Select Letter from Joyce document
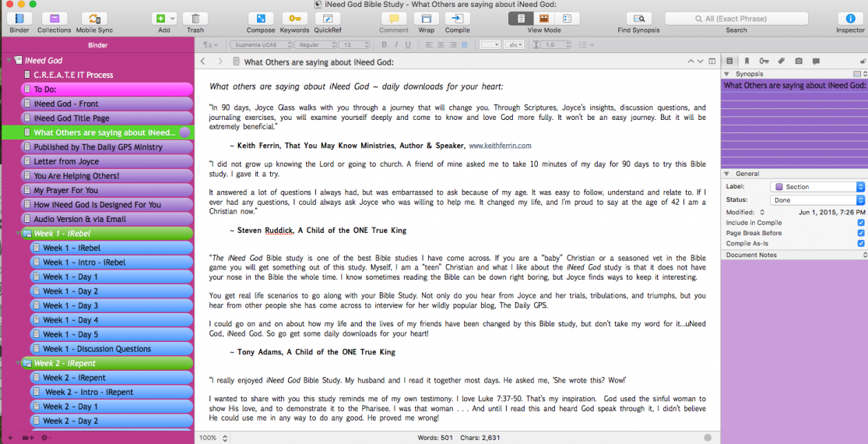Screen dimensions: 868x444 point(107,161)
